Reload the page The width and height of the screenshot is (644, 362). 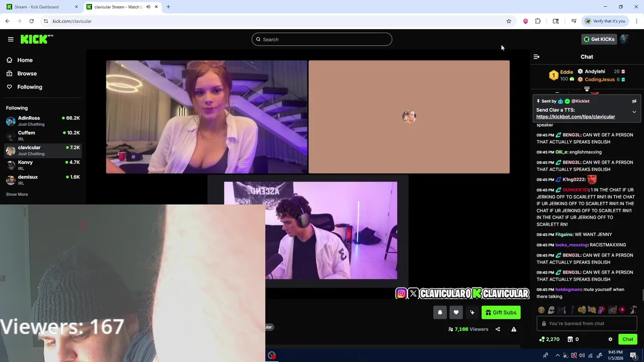click(x=31, y=21)
